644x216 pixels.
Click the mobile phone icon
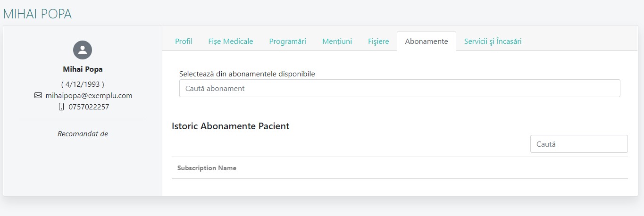(61, 107)
